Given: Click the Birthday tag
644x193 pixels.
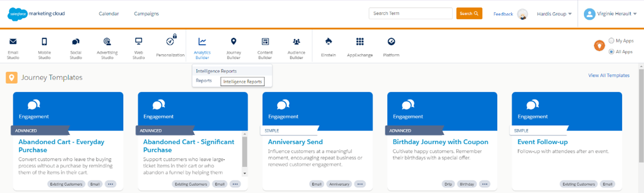Looking at the screenshot, I should click(x=467, y=184).
